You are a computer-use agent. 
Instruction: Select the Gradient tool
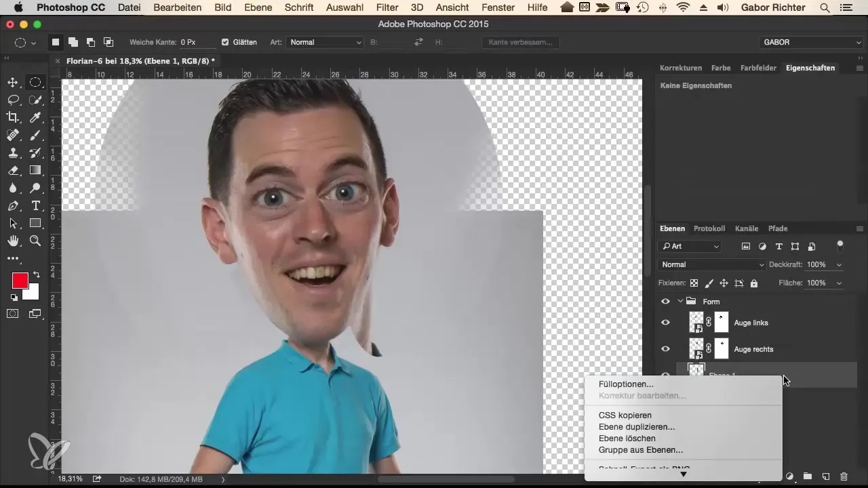tap(35, 171)
